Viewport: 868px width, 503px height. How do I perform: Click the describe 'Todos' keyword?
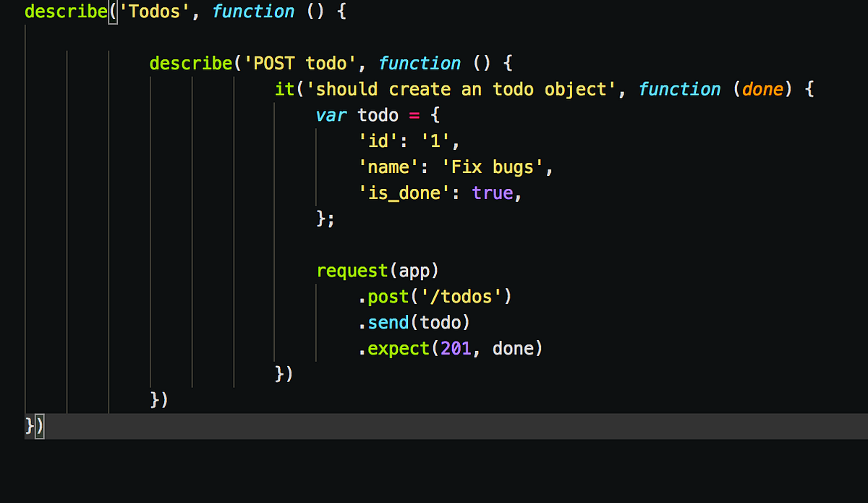click(65, 12)
